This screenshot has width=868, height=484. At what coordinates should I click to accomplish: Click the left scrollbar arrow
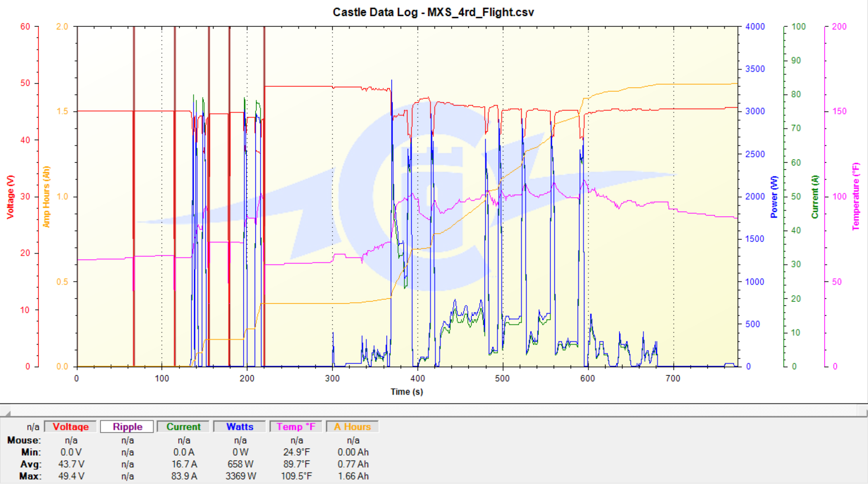pos(5,411)
